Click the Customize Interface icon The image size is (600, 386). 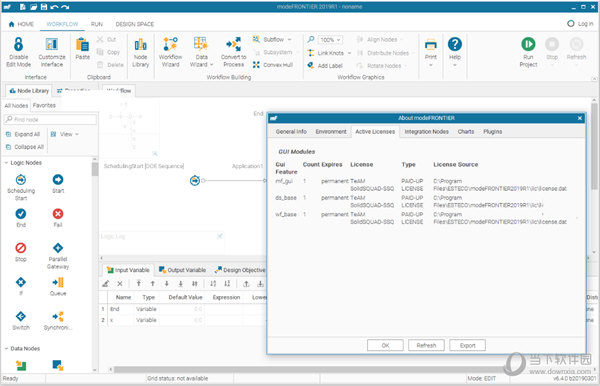52,44
